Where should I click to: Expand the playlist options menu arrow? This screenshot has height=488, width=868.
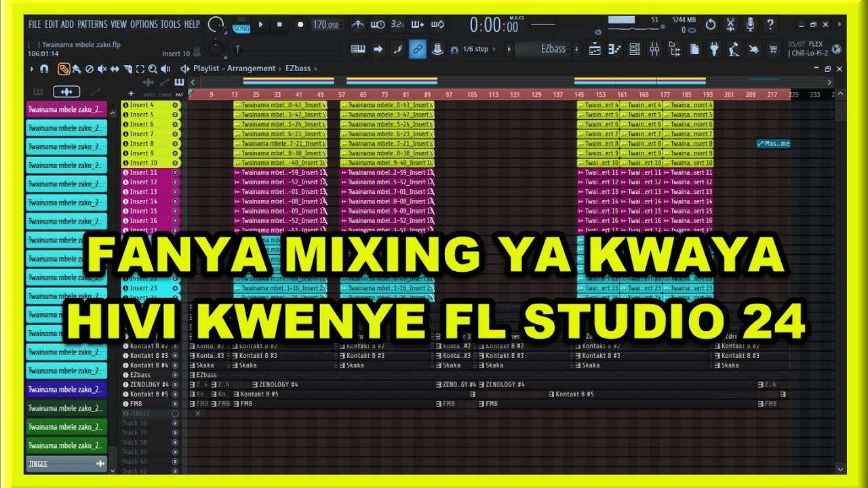point(32,68)
